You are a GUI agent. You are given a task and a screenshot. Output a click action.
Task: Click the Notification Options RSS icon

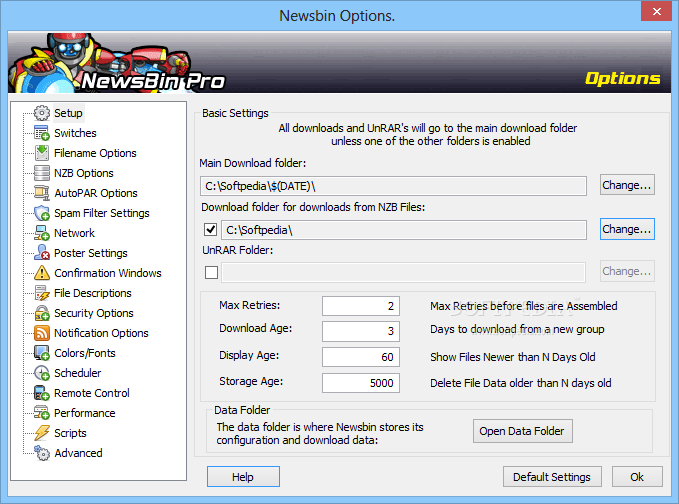[42, 333]
